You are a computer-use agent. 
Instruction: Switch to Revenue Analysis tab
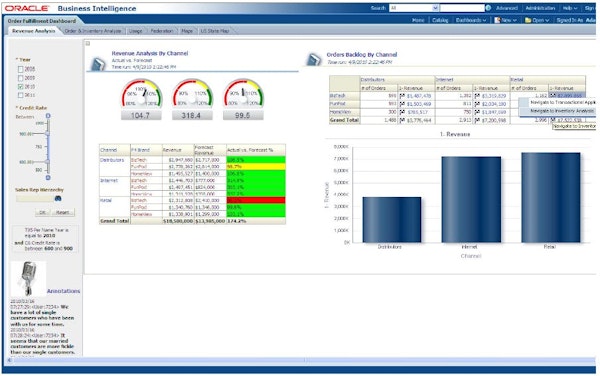[34, 31]
